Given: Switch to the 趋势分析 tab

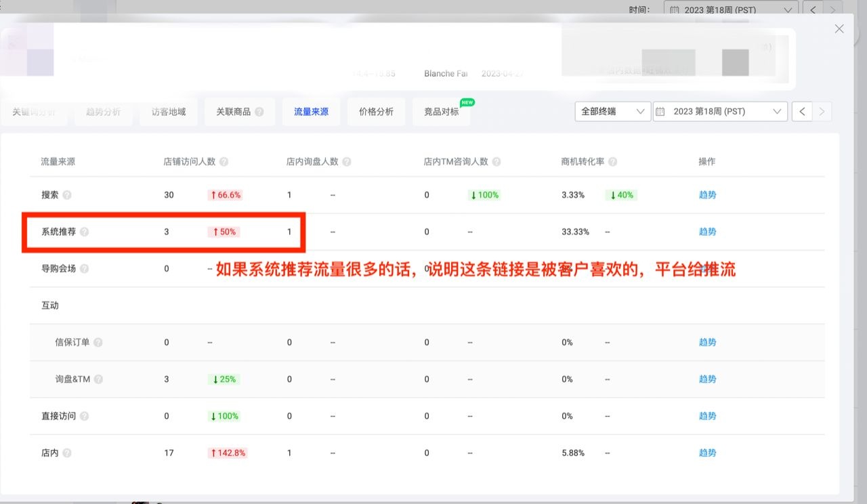Looking at the screenshot, I should [103, 112].
